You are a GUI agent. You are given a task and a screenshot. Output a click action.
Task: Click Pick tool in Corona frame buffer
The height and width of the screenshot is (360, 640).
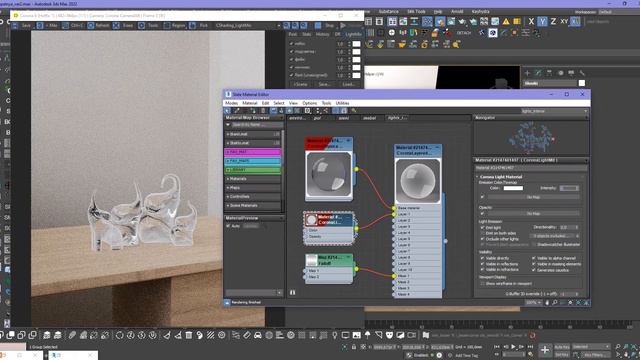(199, 25)
